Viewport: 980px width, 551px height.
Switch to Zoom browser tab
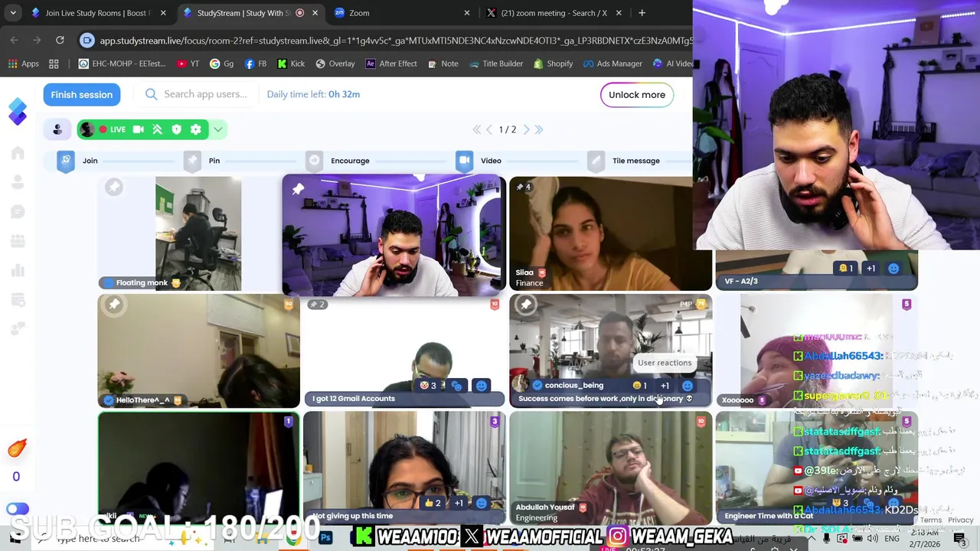point(402,13)
